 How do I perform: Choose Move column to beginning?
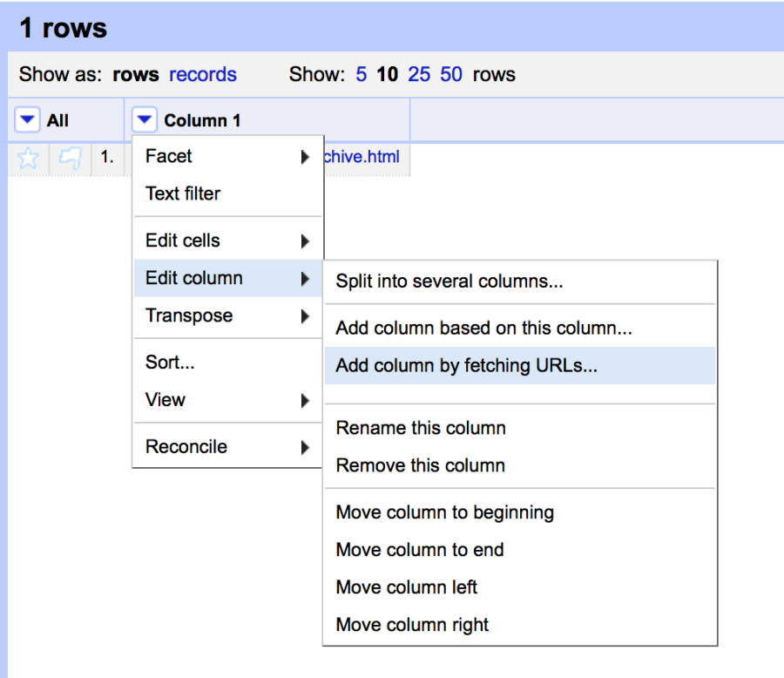click(444, 512)
